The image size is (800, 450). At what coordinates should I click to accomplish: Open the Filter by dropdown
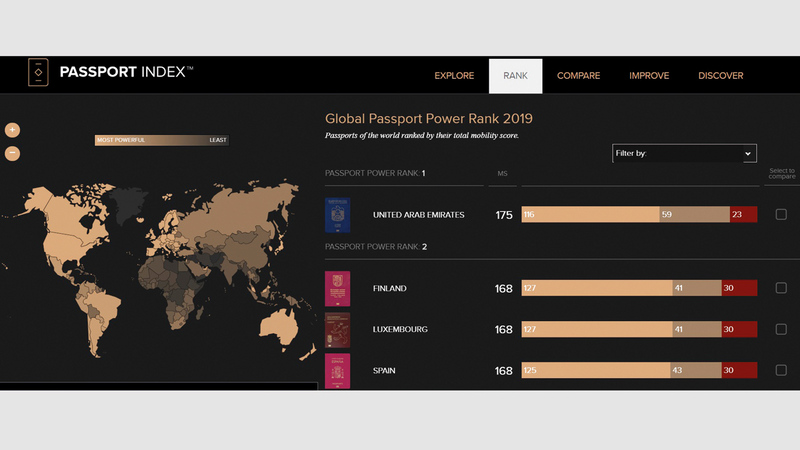(684, 153)
